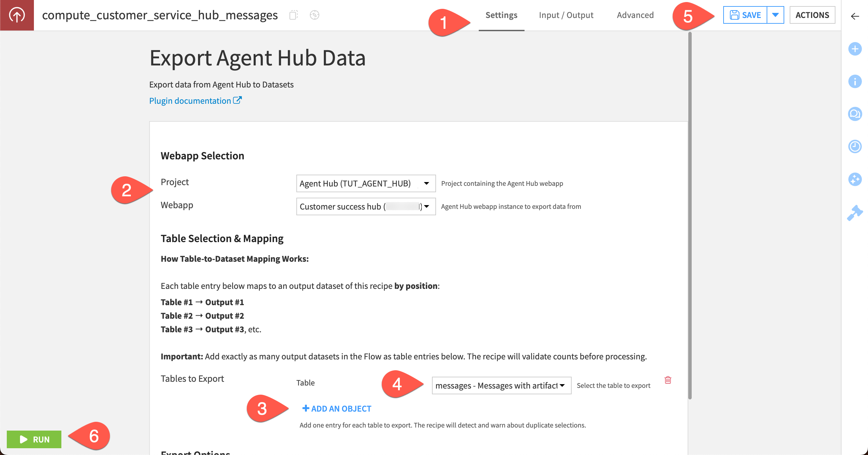
Task: Click the circular icon after the recipe name
Action: (315, 15)
